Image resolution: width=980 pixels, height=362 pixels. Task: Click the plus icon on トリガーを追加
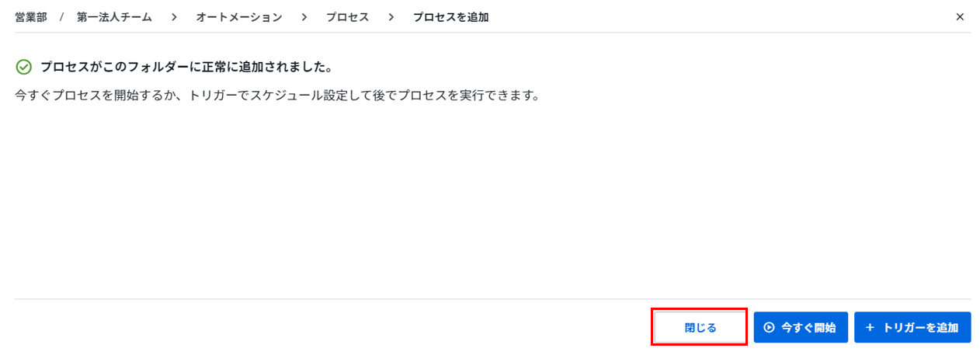coord(870,328)
